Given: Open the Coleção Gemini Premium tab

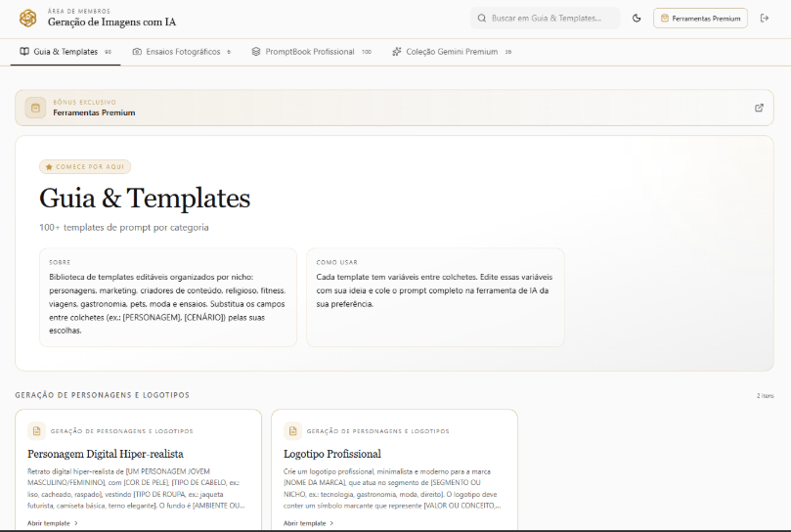Looking at the screenshot, I should point(452,52).
